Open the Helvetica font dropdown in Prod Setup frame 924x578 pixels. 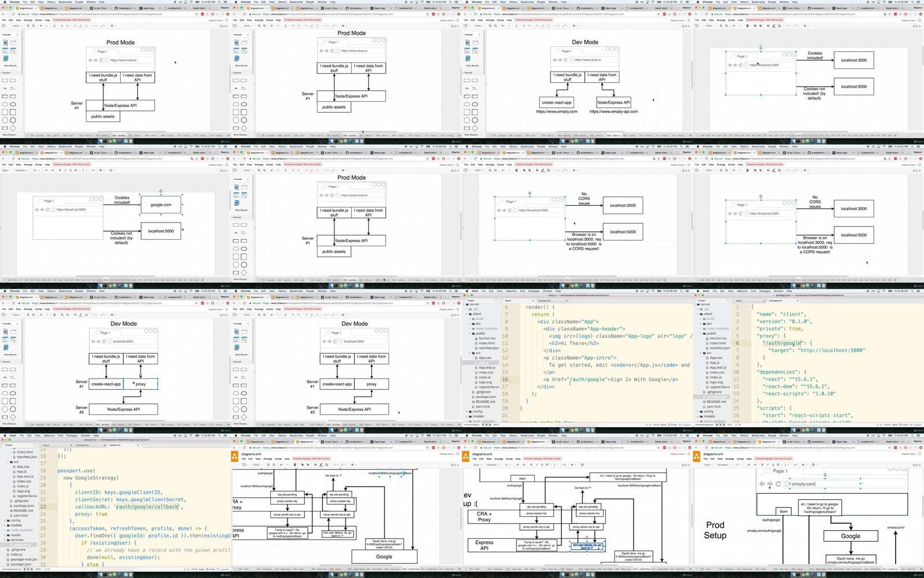[722, 465]
